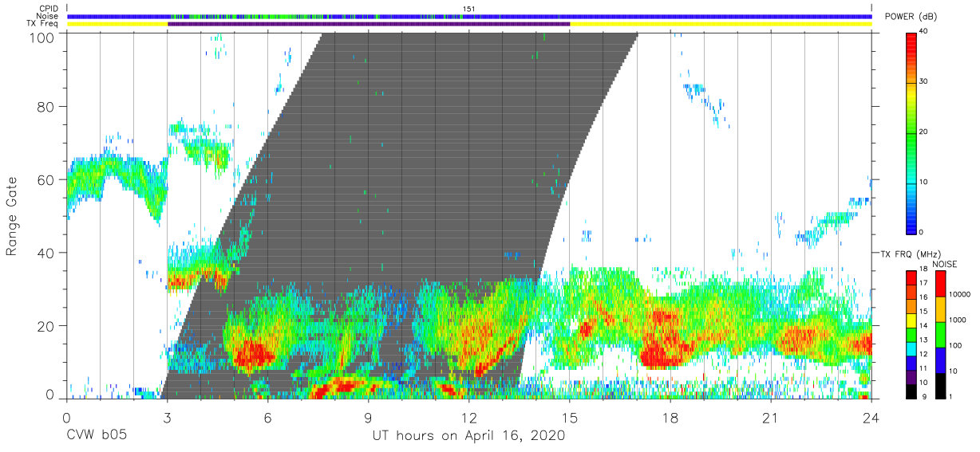
Task: Click y-axis tick label 40
Action: coord(46,253)
